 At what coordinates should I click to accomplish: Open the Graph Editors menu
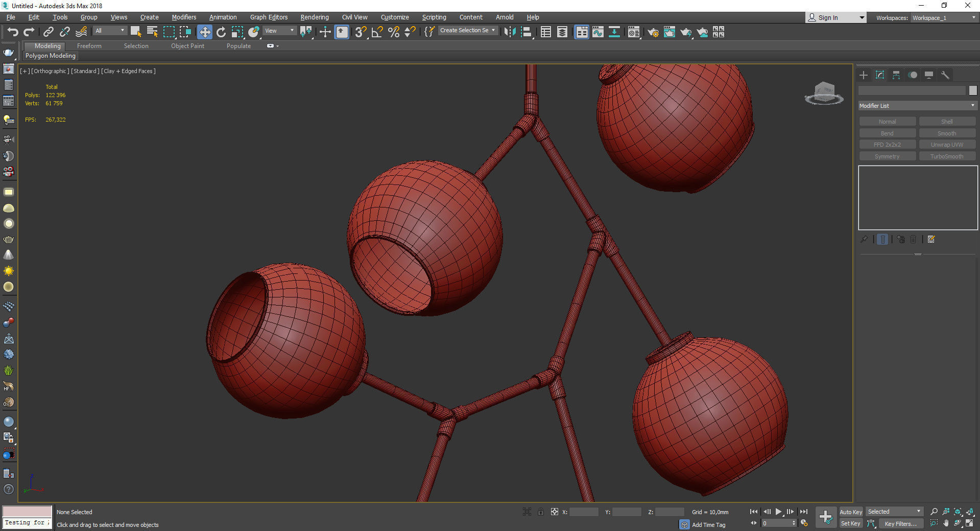[269, 17]
